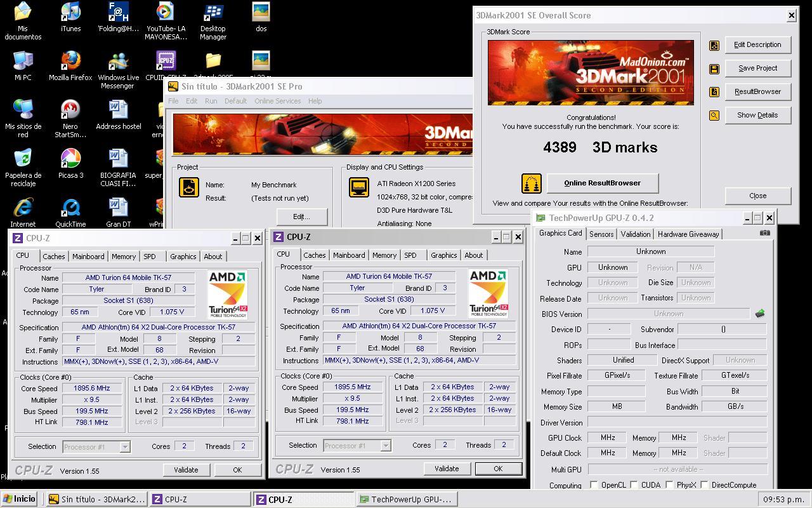Open Online Services menu in 3DMark2001
Viewport: 812px width, 508px height.
(x=277, y=101)
